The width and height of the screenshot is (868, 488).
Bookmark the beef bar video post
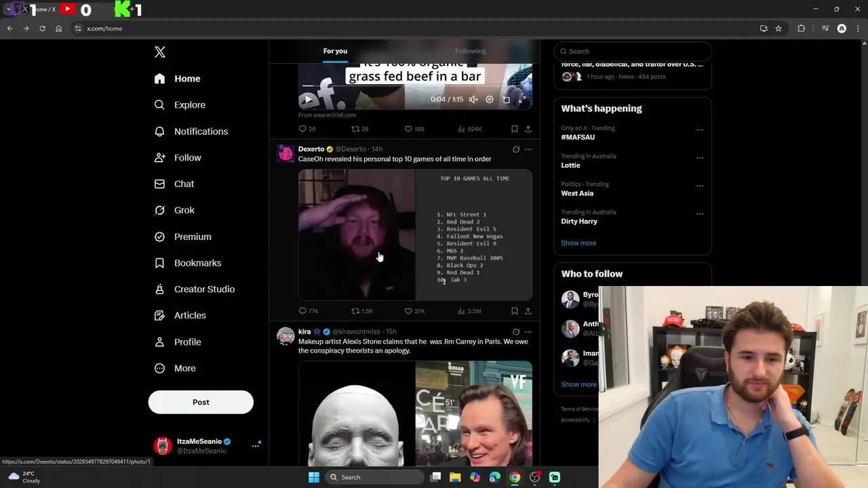tap(514, 129)
